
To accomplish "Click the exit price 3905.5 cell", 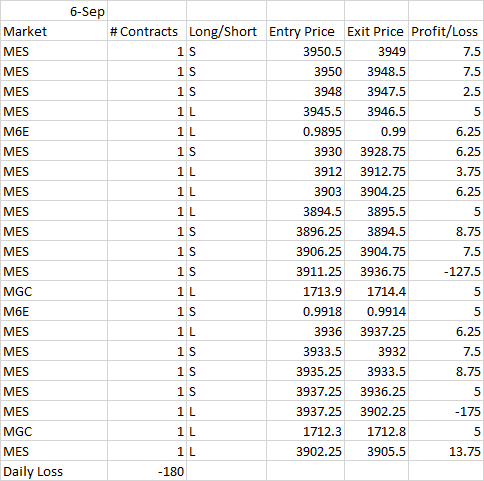I will pyautogui.click(x=376, y=451).
